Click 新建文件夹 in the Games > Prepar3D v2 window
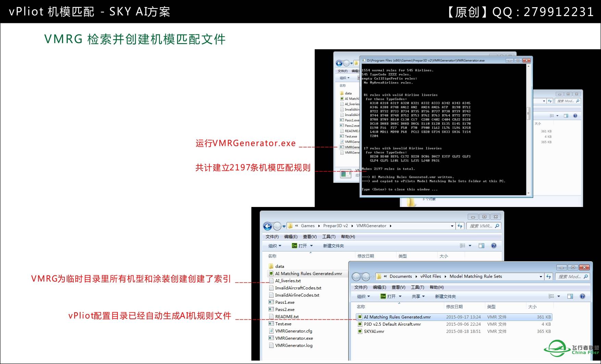This screenshot has height=364, width=601. coord(334,246)
